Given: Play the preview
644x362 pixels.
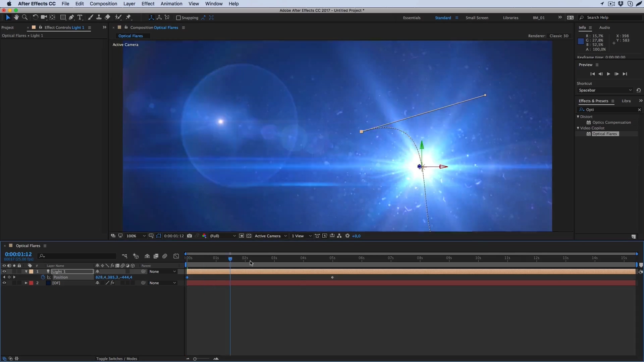Looking at the screenshot, I should [x=608, y=74].
